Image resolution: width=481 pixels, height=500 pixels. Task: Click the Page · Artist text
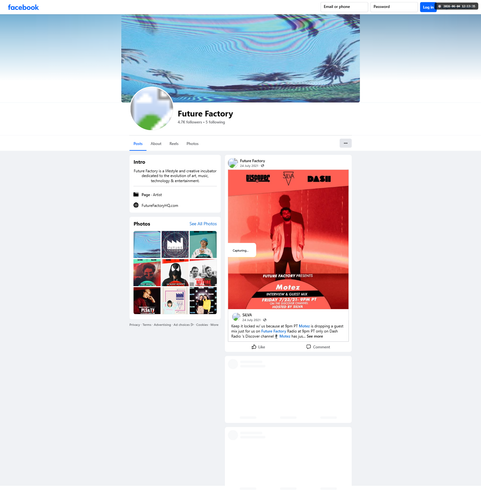(152, 195)
